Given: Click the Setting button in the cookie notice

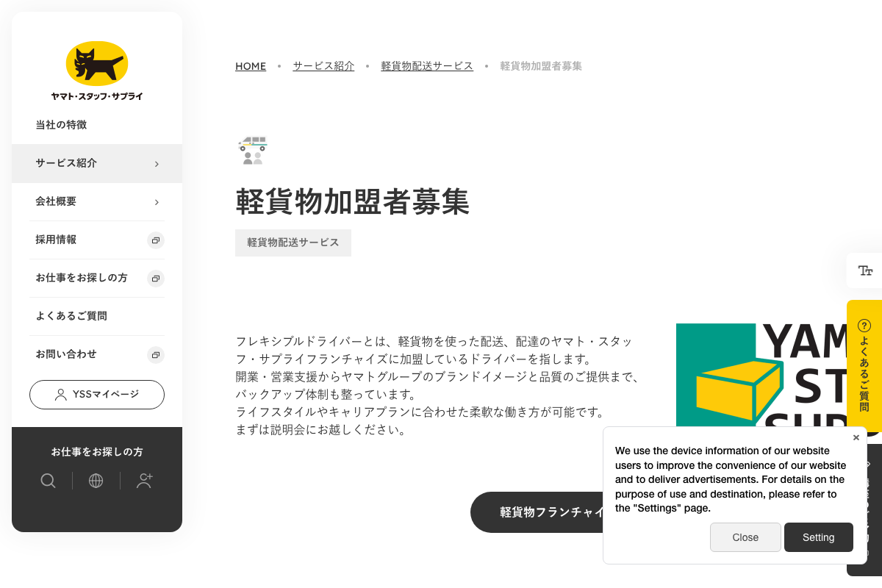Looking at the screenshot, I should [819, 537].
